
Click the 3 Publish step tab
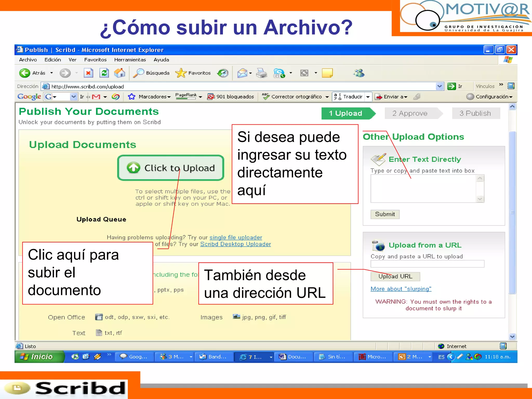(x=476, y=113)
